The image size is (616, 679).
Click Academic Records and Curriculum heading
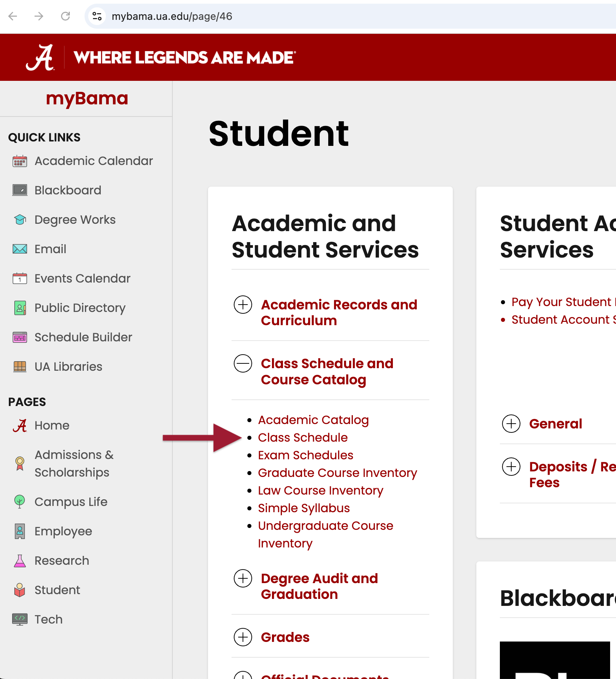click(x=339, y=313)
